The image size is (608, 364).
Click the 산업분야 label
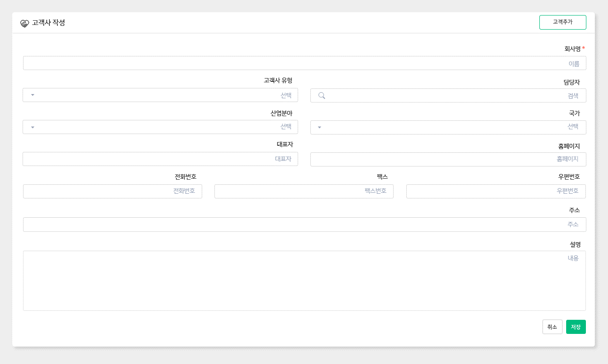pos(281,113)
